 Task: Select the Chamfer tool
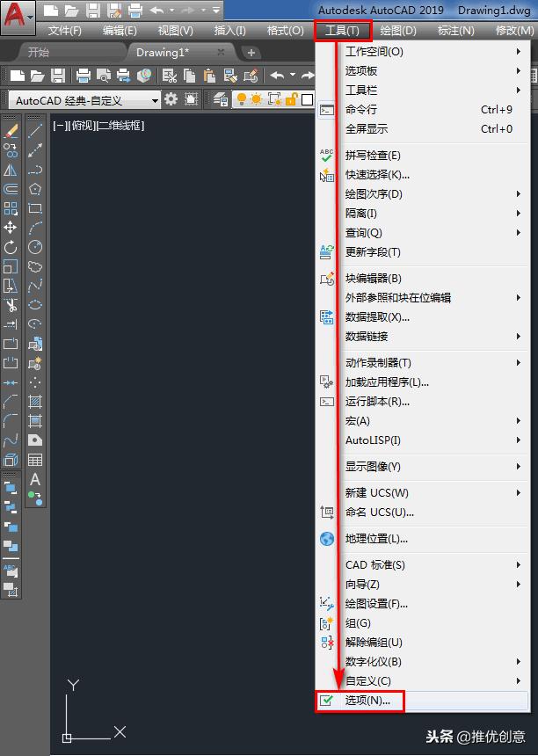coord(11,402)
